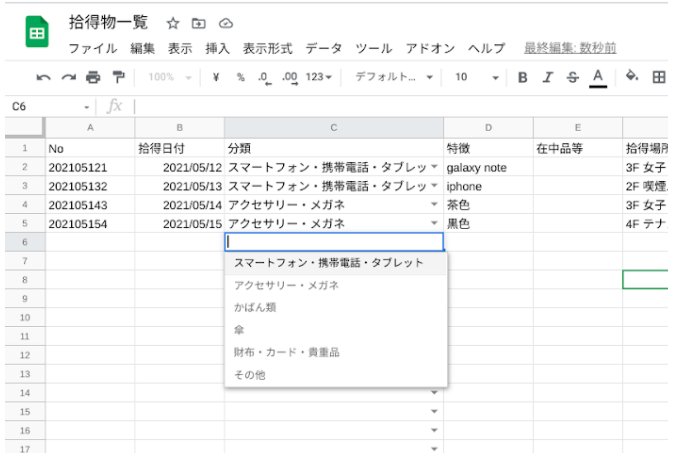Select アクセサリー・メガネ from the dropdown list
The width and height of the screenshot is (674, 455).
[335, 285]
